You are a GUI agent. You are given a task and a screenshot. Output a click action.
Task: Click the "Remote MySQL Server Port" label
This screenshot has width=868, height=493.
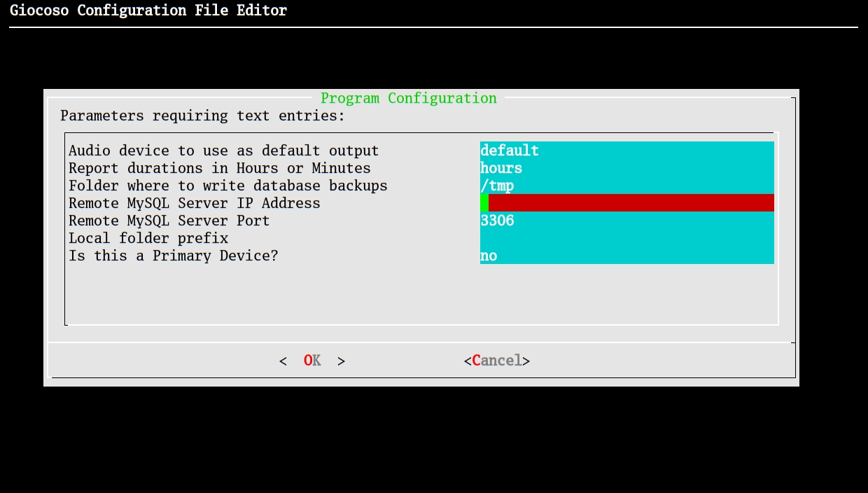[169, 221]
